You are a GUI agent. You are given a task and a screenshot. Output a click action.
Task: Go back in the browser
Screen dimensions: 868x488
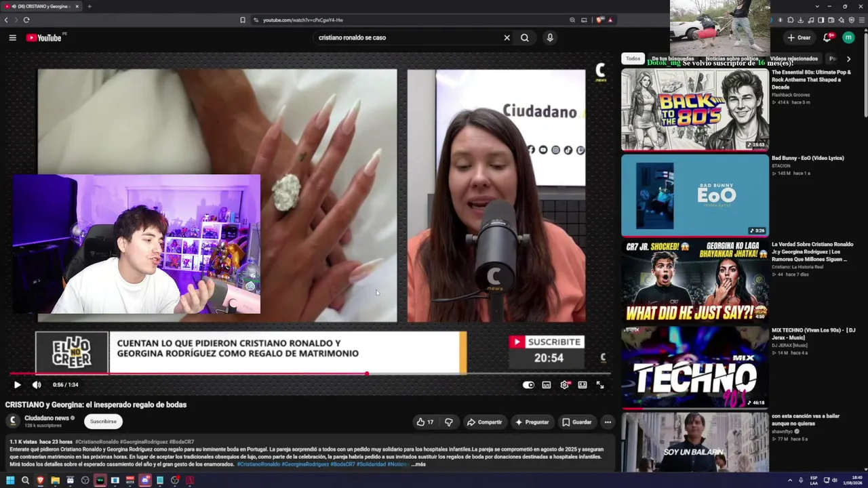(x=6, y=20)
